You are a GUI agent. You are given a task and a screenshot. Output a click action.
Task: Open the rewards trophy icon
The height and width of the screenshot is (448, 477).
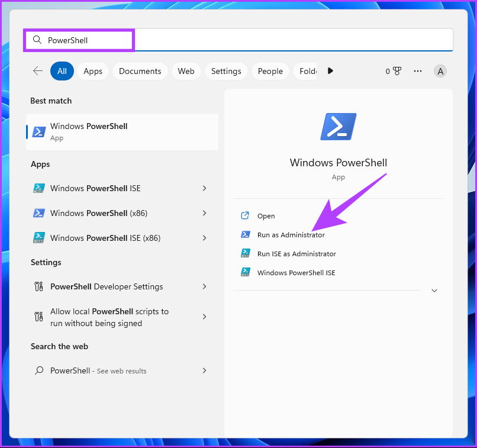397,71
